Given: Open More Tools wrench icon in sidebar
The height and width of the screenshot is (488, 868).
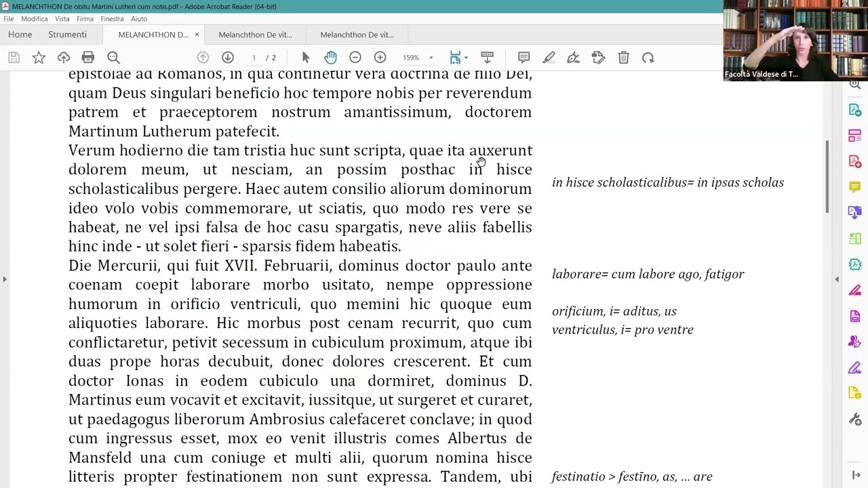Looking at the screenshot, I should coord(854,420).
